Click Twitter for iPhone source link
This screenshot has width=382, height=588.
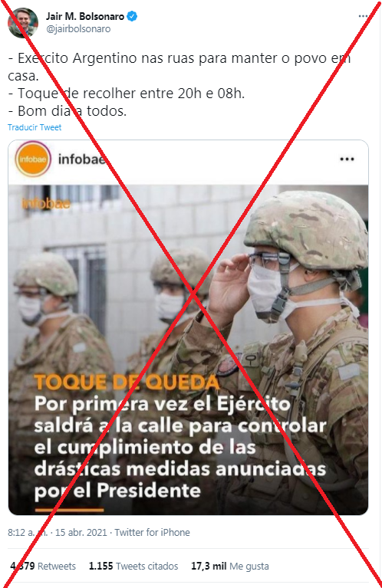(152, 533)
